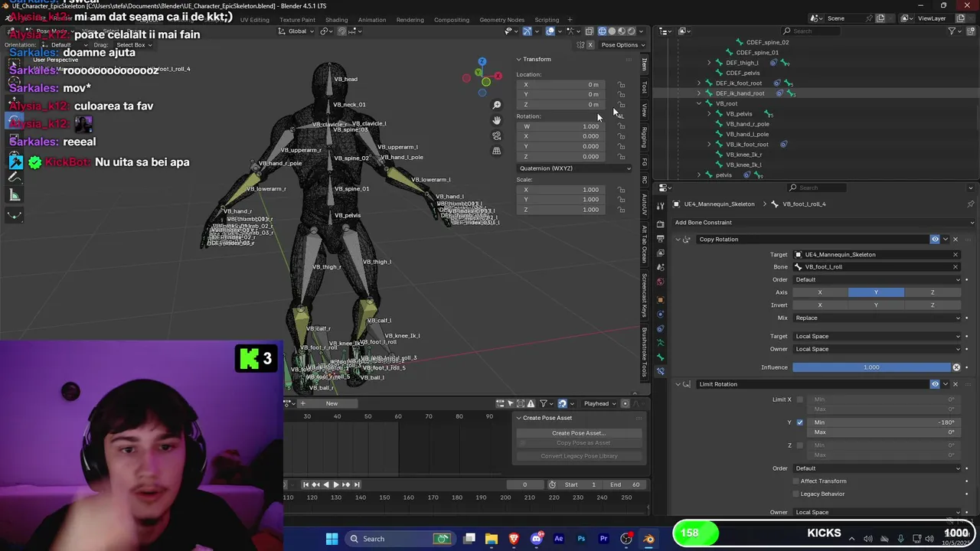Adjust the Influence slider
This screenshot has width=980, height=551.
coord(871,367)
